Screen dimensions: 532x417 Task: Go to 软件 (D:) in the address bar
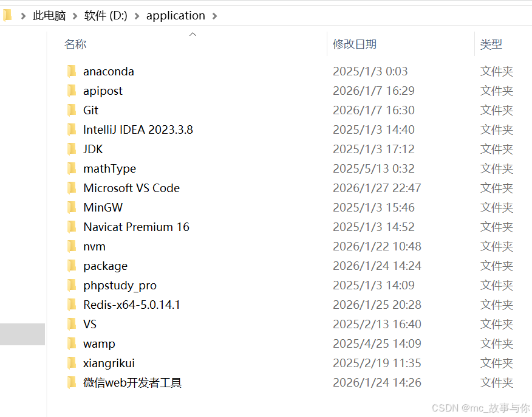(106, 16)
